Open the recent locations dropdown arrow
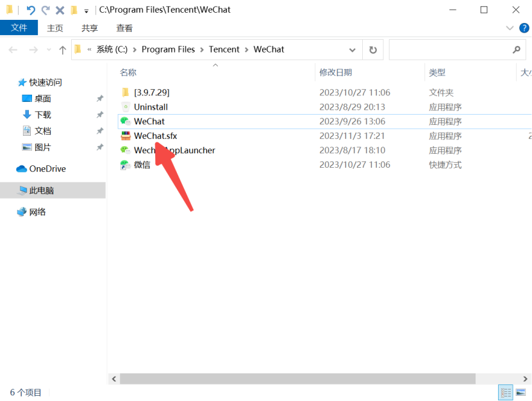The image size is (532, 401). (49, 50)
